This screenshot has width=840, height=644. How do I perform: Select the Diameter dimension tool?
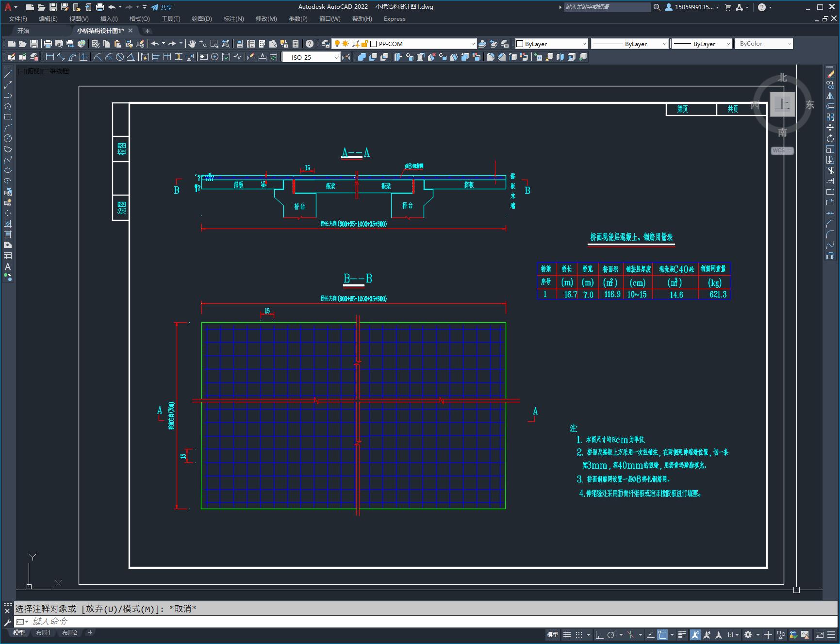(120, 57)
